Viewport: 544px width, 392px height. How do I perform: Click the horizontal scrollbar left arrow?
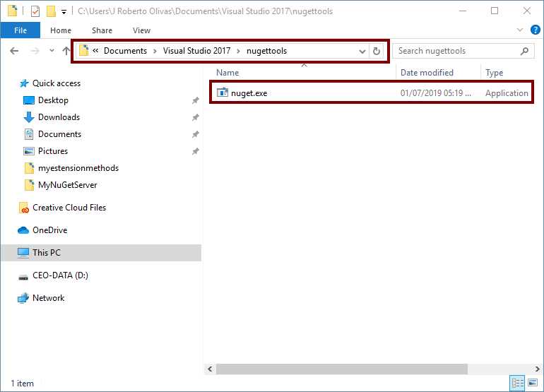tap(211, 369)
